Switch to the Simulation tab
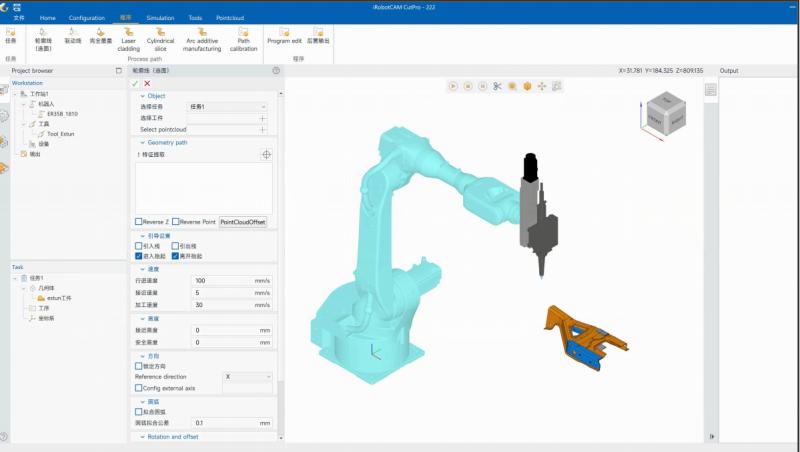Viewport: 800px width, 452px height. [x=160, y=18]
